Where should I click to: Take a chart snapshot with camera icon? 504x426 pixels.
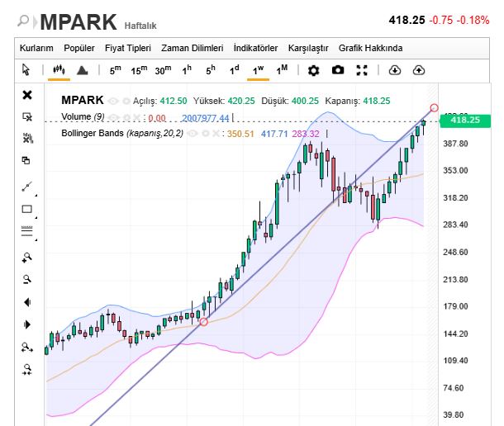pos(338,69)
